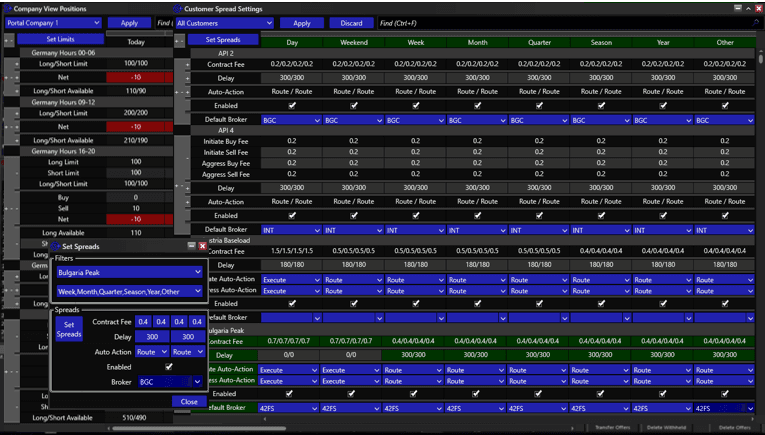765x435 pixels.
Task: Minimize the Customer Spread Settings window
Action: (x=738, y=8)
